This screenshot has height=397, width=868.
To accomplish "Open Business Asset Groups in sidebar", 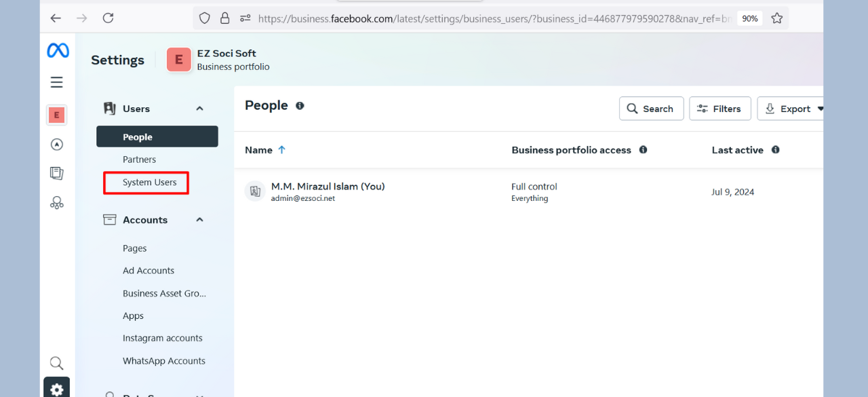I will (164, 293).
